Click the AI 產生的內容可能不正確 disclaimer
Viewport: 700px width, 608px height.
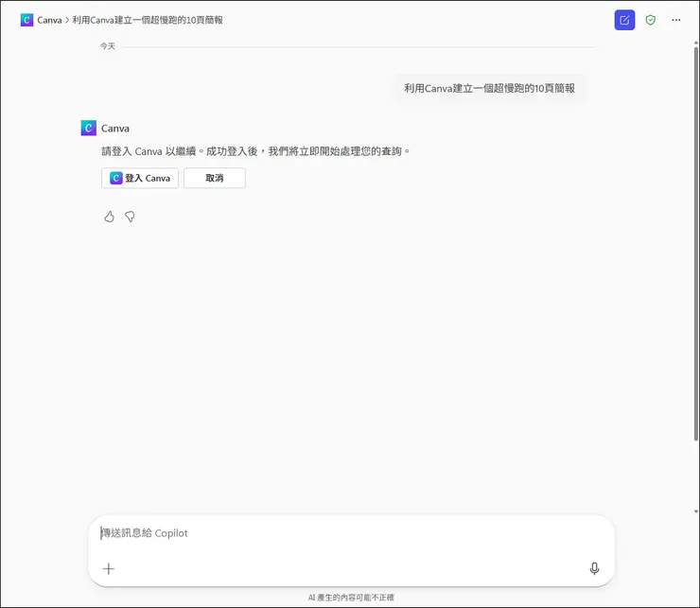pyautogui.click(x=351, y=598)
